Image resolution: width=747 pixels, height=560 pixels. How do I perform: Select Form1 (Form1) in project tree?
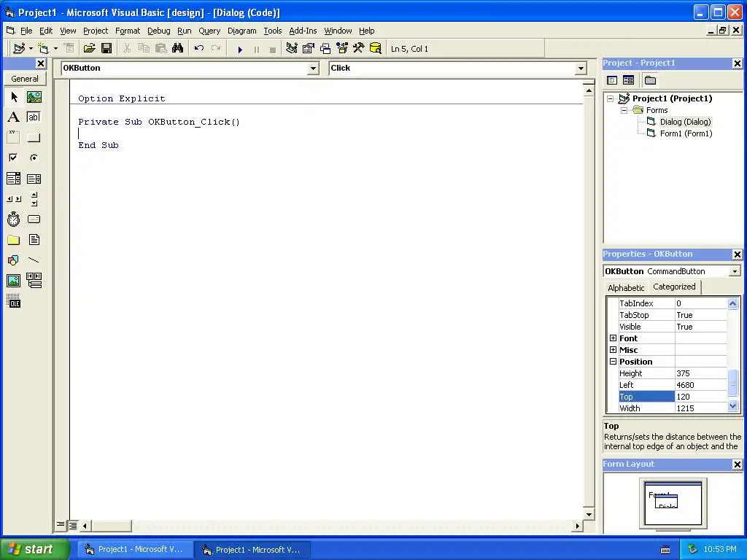[686, 134]
